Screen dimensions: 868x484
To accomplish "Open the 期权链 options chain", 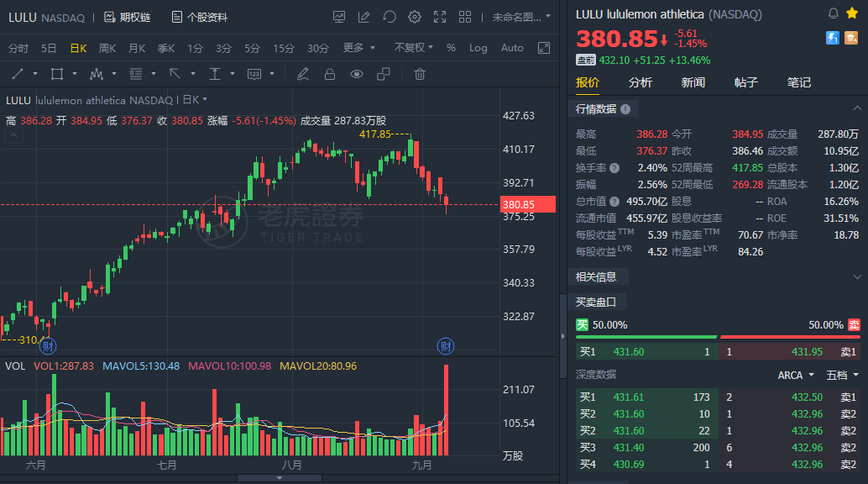I will [x=128, y=17].
